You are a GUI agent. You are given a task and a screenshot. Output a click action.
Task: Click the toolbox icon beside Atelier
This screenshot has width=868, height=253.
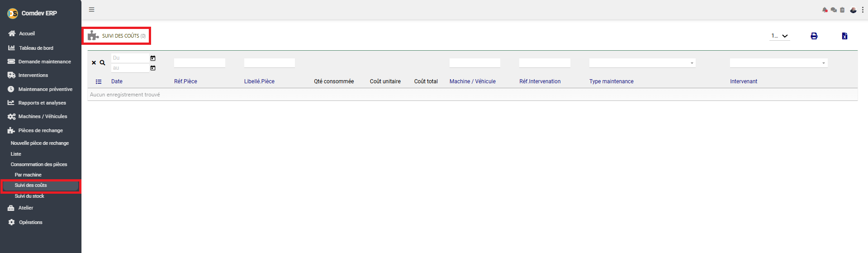pyautogui.click(x=11, y=208)
